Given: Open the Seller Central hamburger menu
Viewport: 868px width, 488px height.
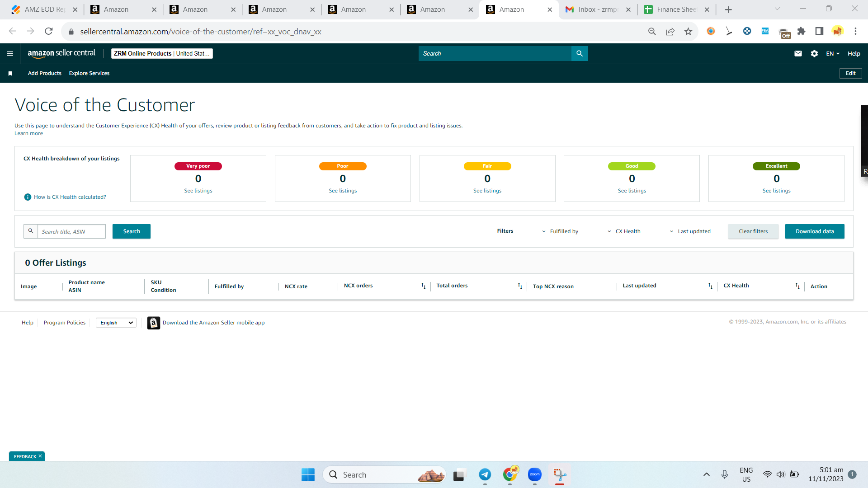Looking at the screenshot, I should (x=10, y=53).
